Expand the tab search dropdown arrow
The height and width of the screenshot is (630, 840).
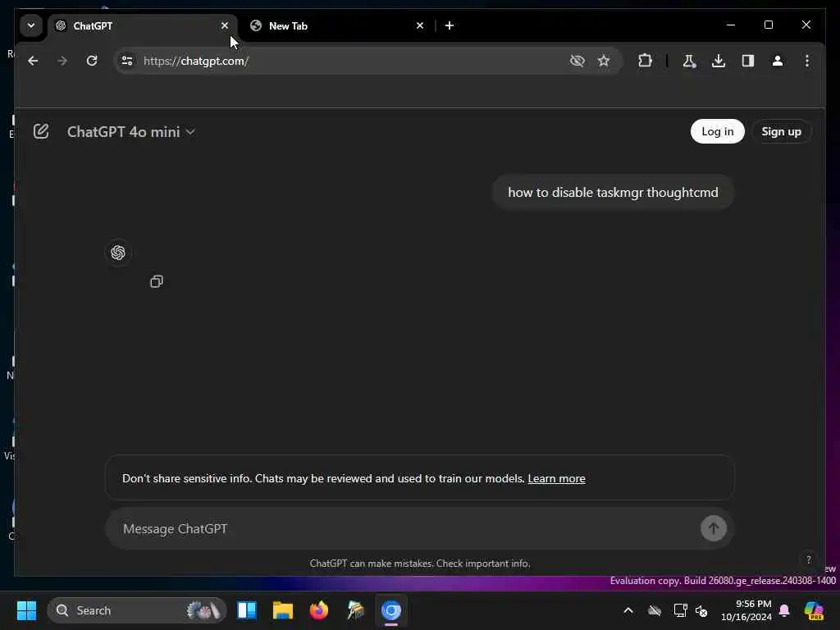[31, 25]
